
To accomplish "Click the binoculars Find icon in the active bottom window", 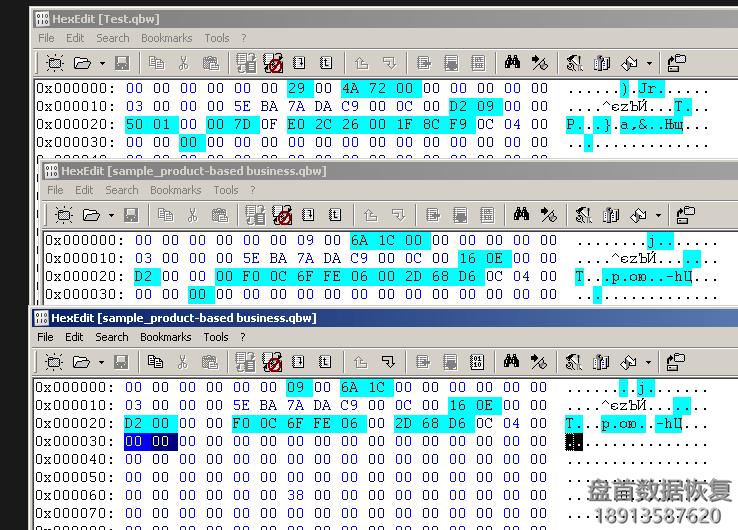I will coord(512,362).
